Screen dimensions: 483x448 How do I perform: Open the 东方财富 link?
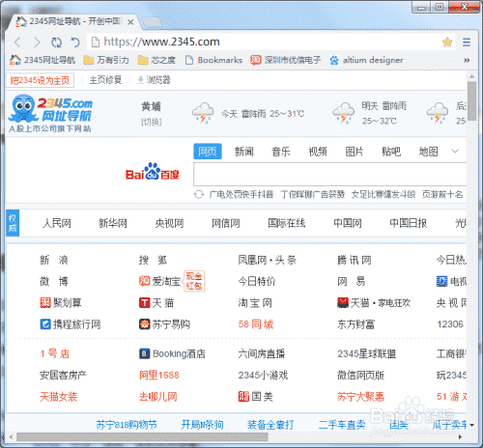[x=355, y=324]
